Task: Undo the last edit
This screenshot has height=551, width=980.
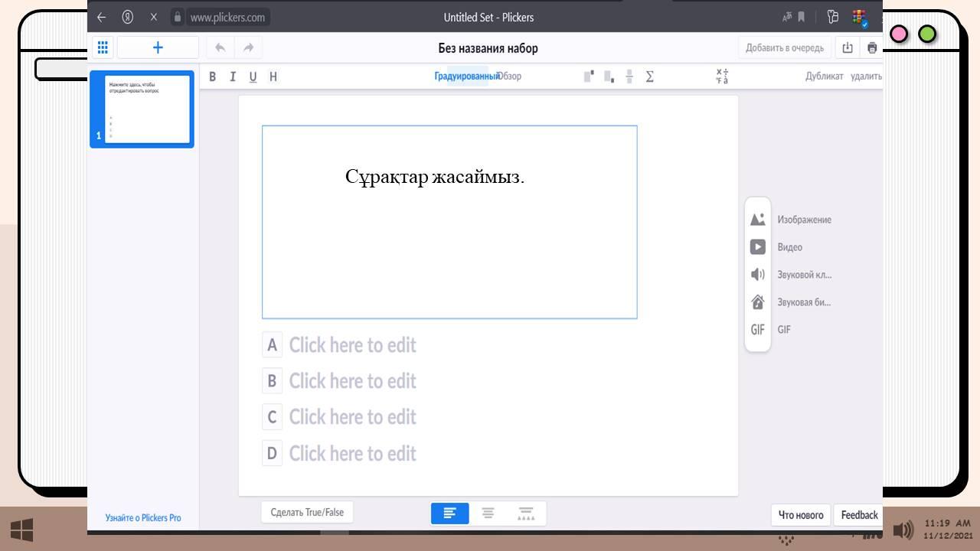Action: (x=220, y=47)
